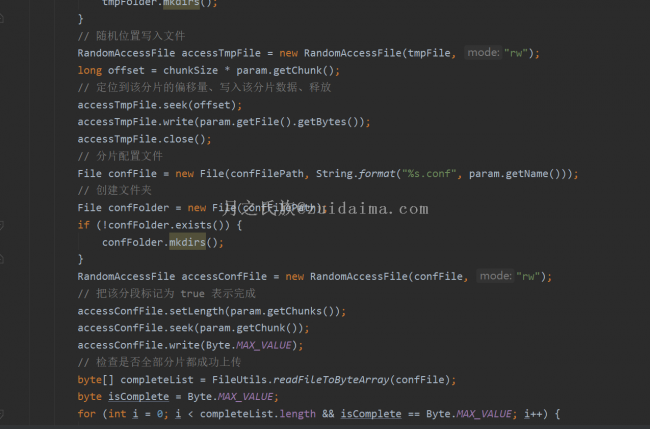Click the comment '// 定位到该分片的偏移量、写入该分片数据、释放'
This screenshot has width=650, height=429.
pyautogui.click(x=204, y=87)
